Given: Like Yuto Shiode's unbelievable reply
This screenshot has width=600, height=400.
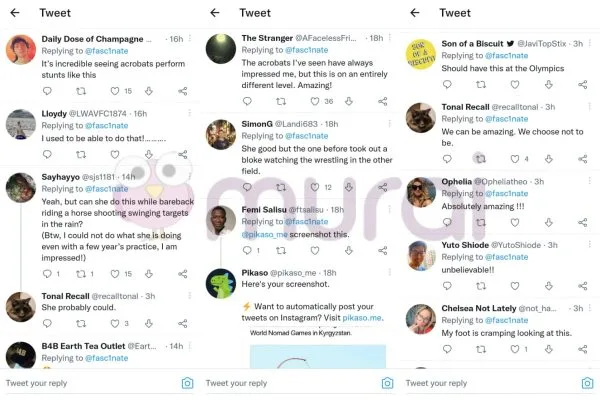Looking at the screenshot, I should (x=515, y=286).
